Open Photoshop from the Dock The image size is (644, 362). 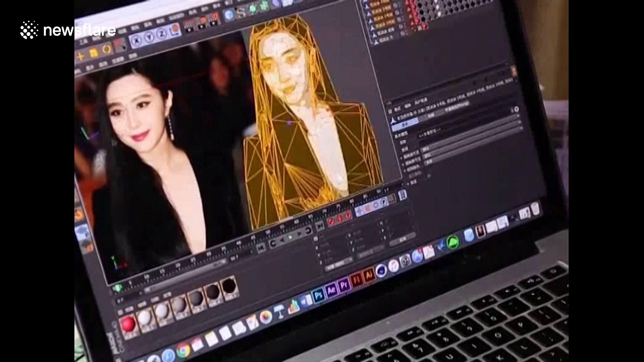pos(318,295)
